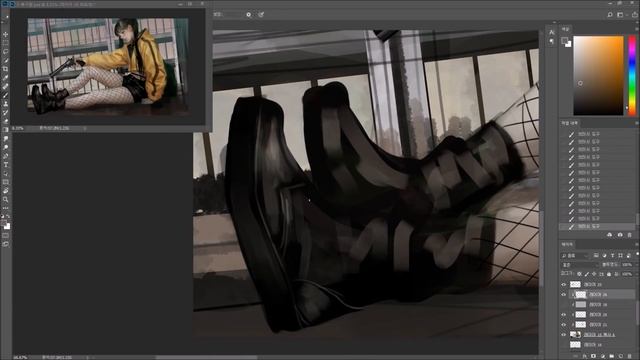Hide the photo-thumbnail smart object layer
Viewport: 640px width, 360px height.
click(564, 335)
